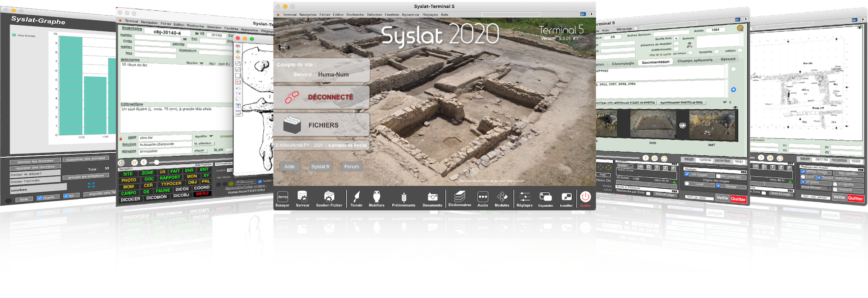
Task: Click the clou bronze legend swatch
Action: [x=14, y=35]
